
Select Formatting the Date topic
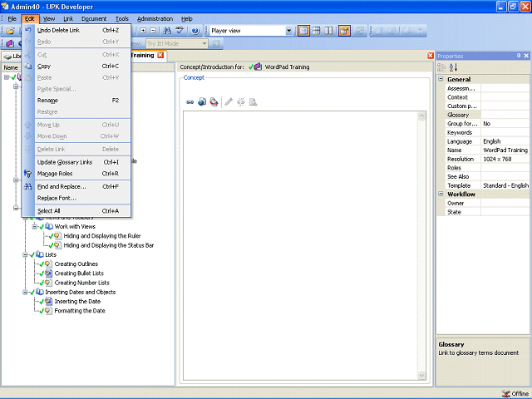(x=80, y=311)
